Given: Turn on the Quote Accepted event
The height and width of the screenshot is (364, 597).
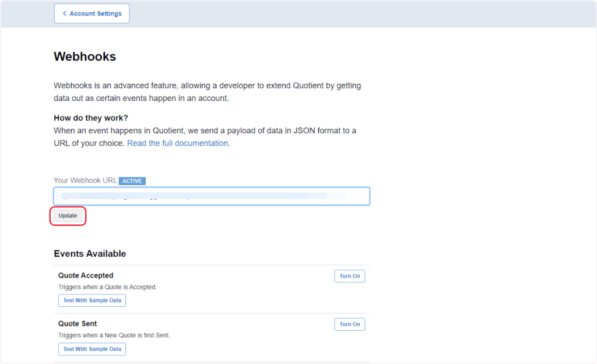Looking at the screenshot, I should pos(349,276).
